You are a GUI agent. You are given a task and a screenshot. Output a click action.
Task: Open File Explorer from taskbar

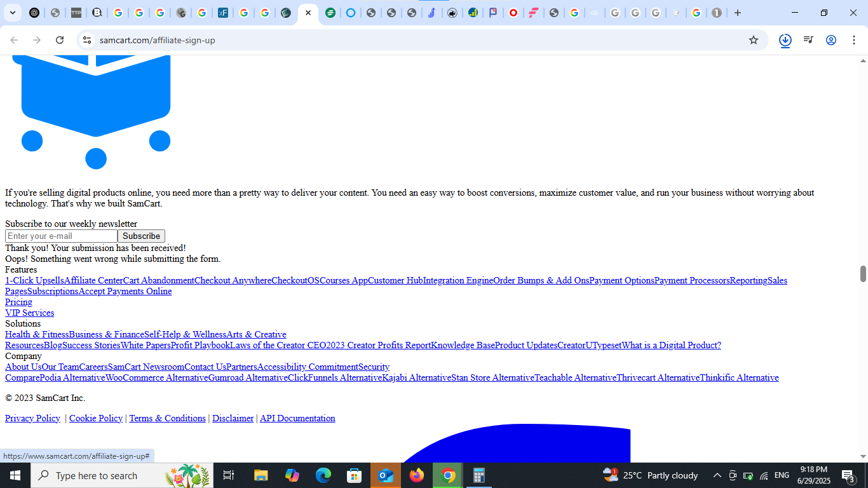(261, 475)
